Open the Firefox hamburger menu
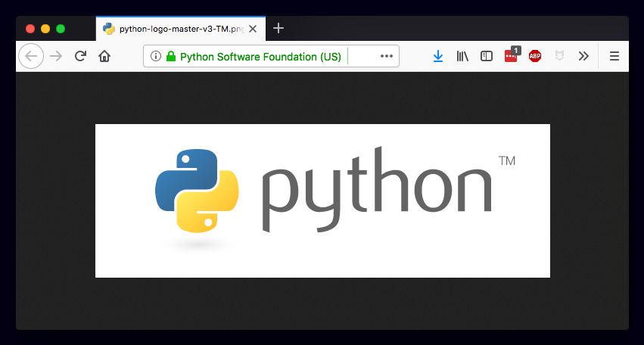This screenshot has width=644, height=345. coord(614,56)
